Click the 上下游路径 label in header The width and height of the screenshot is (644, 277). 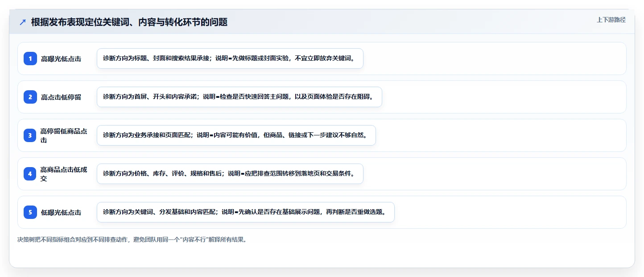click(611, 20)
